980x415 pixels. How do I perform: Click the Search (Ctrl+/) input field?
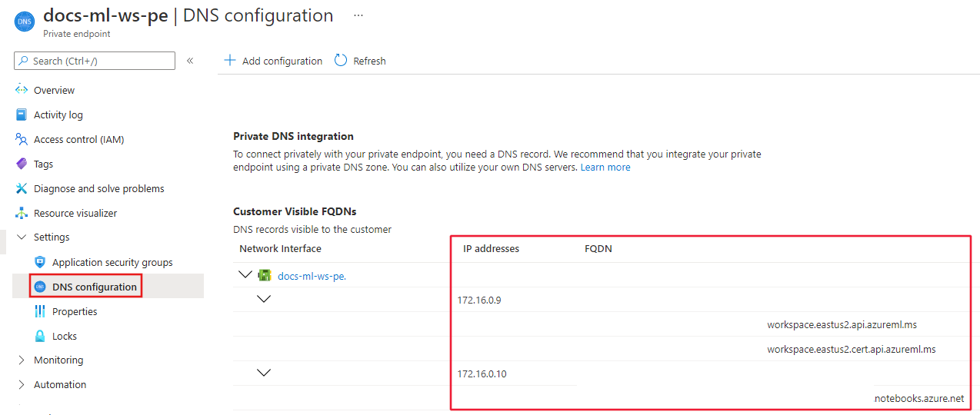(x=95, y=61)
